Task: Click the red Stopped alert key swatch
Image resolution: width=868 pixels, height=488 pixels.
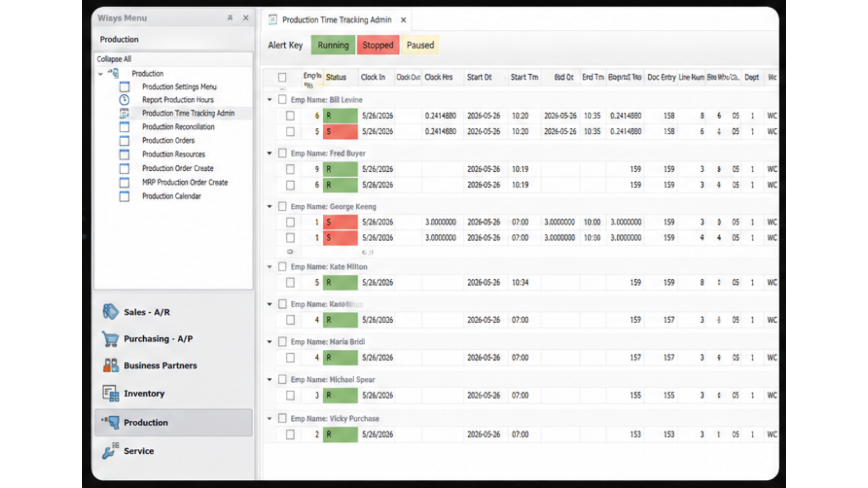Action: [378, 45]
